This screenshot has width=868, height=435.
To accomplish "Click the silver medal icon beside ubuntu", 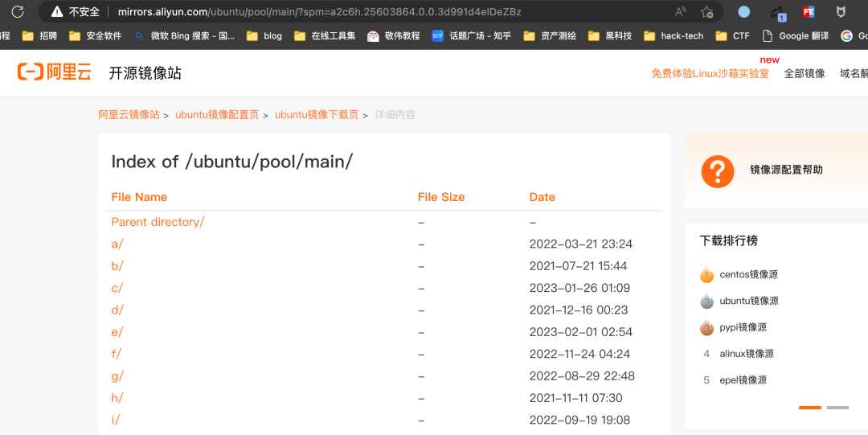I will pos(707,301).
